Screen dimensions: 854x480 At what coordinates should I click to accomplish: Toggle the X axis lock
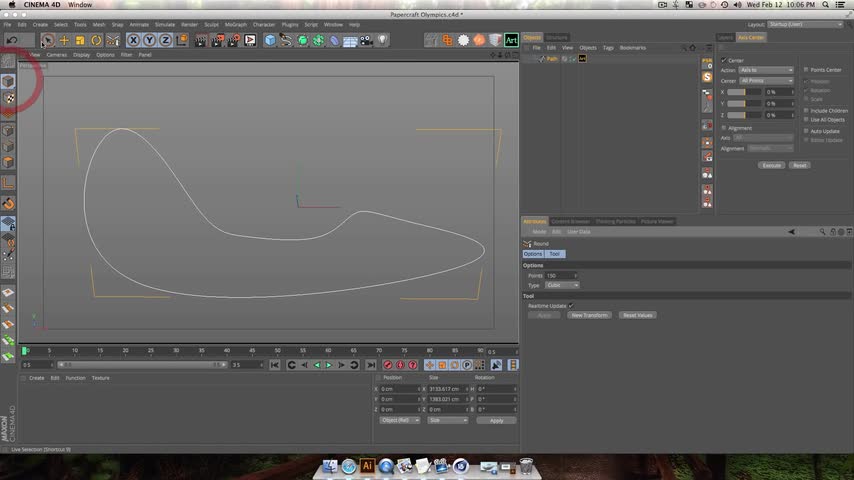click(134, 40)
